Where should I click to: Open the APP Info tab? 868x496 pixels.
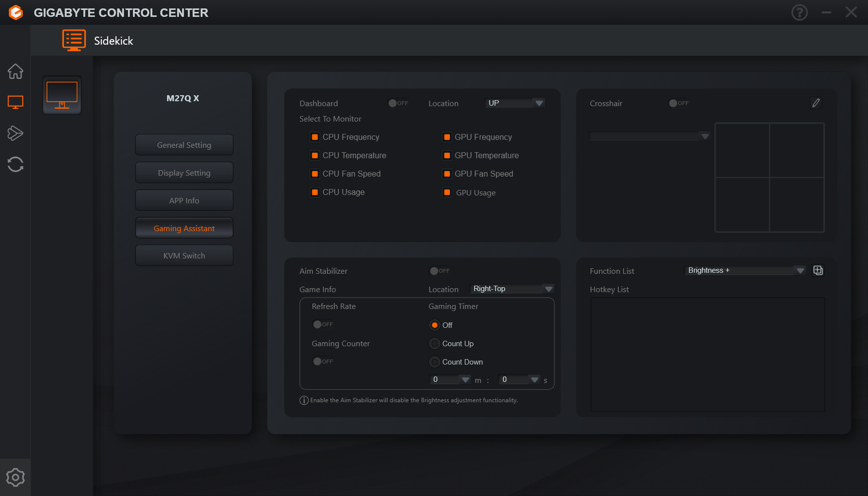click(184, 200)
